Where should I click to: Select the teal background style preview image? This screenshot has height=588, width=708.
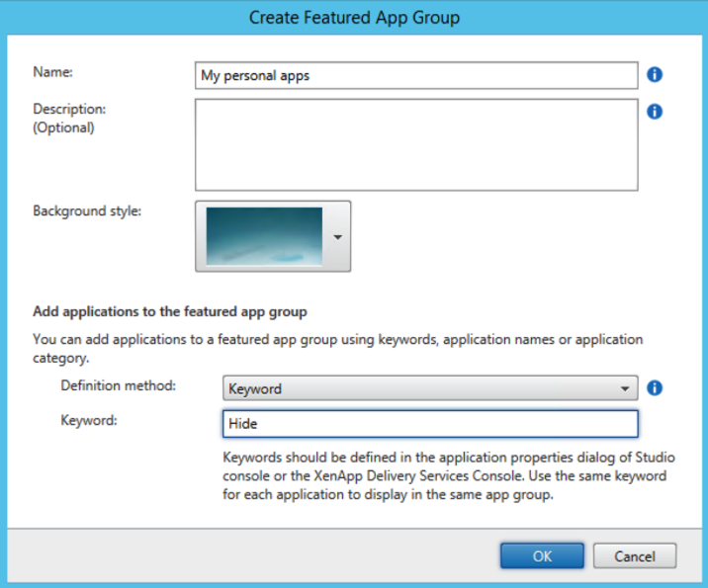click(x=264, y=236)
